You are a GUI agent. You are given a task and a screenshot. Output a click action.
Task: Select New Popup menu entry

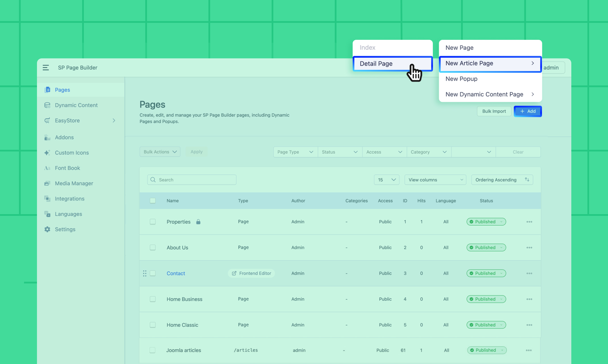461,79
